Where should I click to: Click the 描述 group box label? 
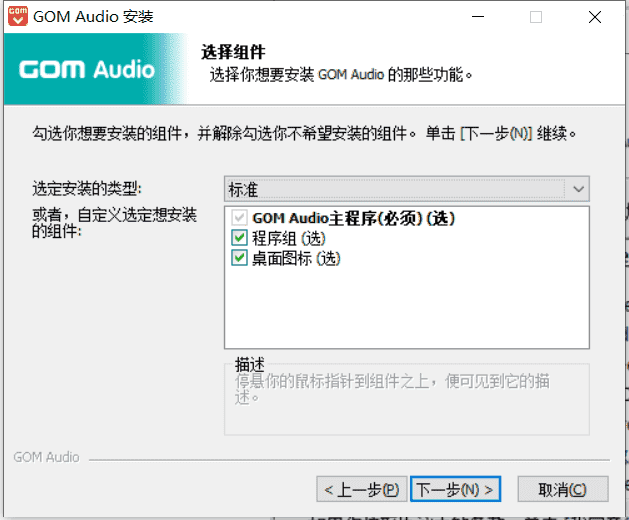pyautogui.click(x=250, y=364)
